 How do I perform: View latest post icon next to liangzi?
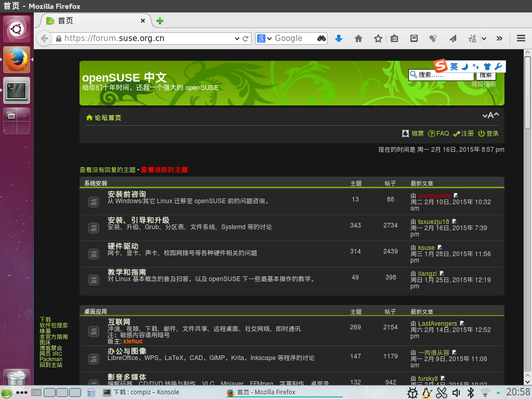click(442, 273)
